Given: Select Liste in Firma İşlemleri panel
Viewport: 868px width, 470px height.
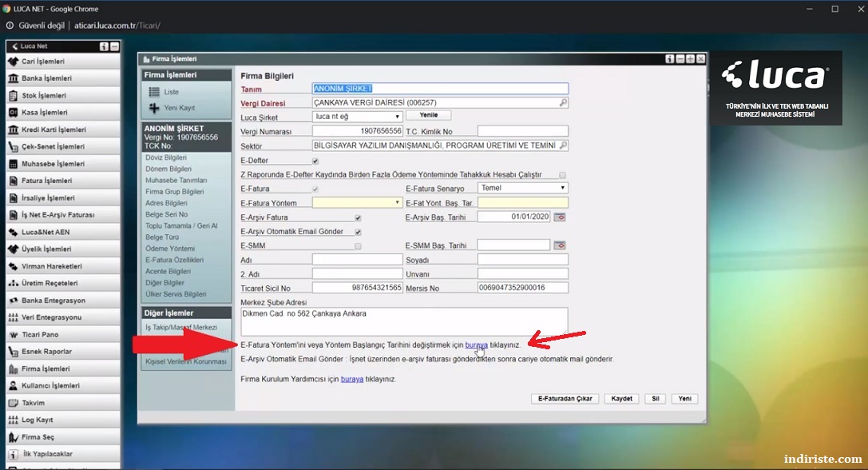Looking at the screenshot, I should [x=171, y=92].
